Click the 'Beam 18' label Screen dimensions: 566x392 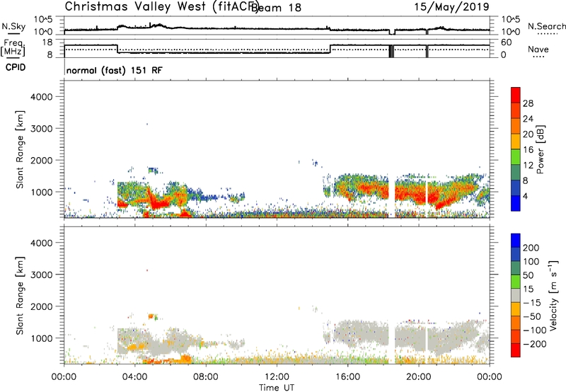click(276, 7)
